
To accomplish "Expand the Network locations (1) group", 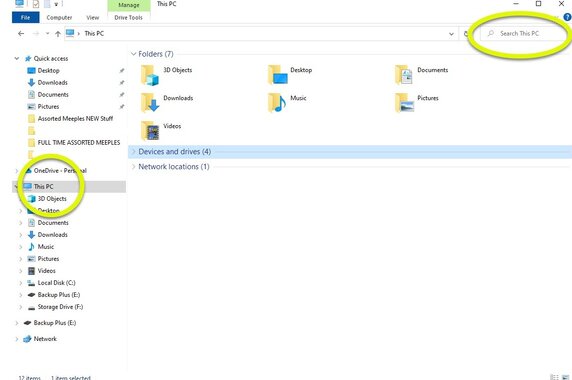I will pos(134,167).
